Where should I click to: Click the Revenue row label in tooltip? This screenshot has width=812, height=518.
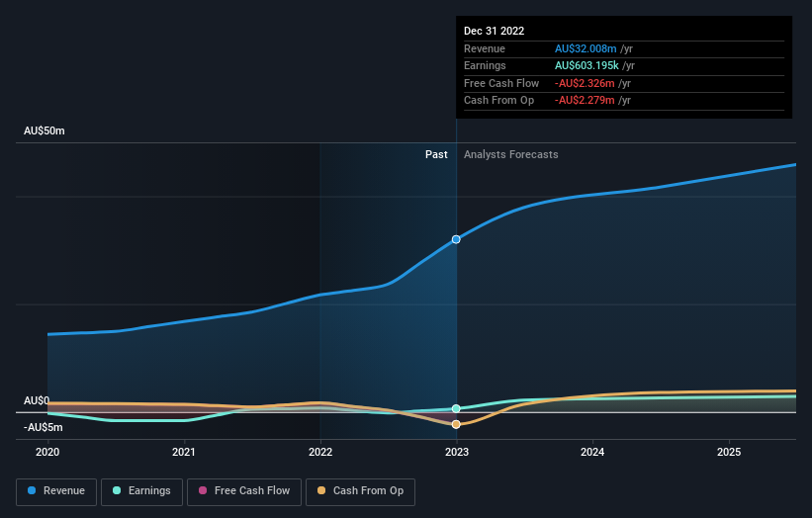pos(485,48)
